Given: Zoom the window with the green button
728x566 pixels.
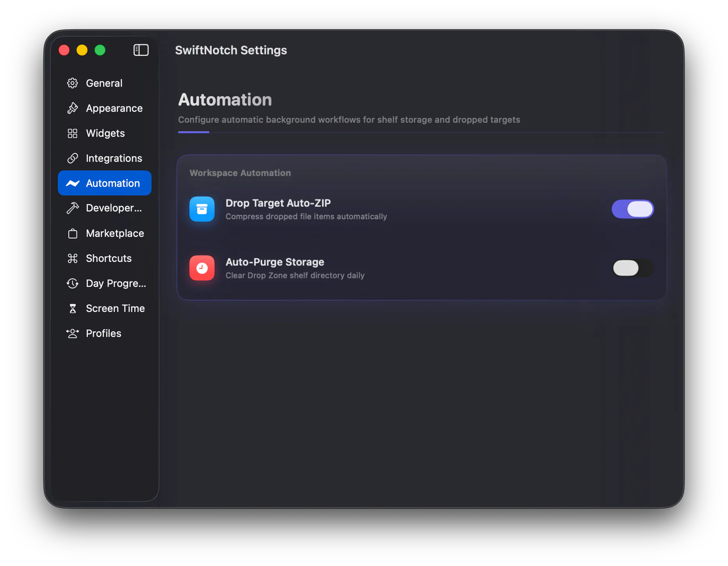Looking at the screenshot, I should [100, 50].
